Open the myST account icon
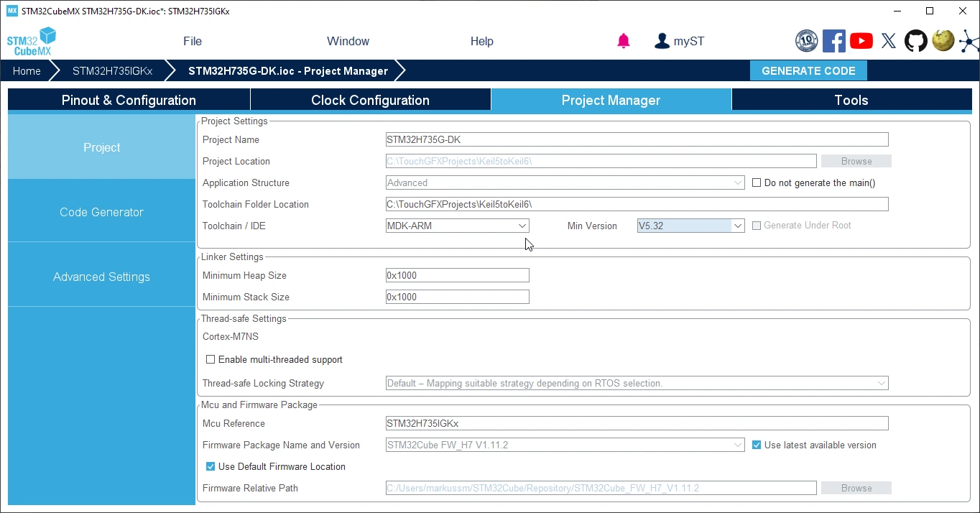 [x=662, y=41]
